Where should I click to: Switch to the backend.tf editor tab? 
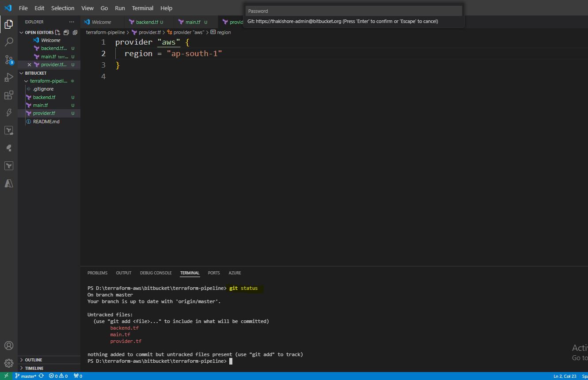click(x=147, y=22)
